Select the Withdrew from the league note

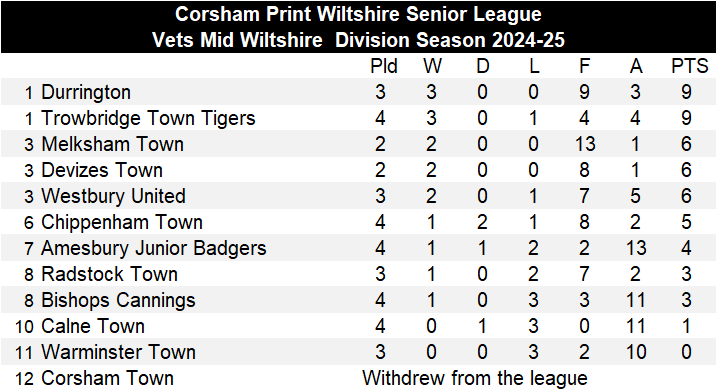pos(475,379)
